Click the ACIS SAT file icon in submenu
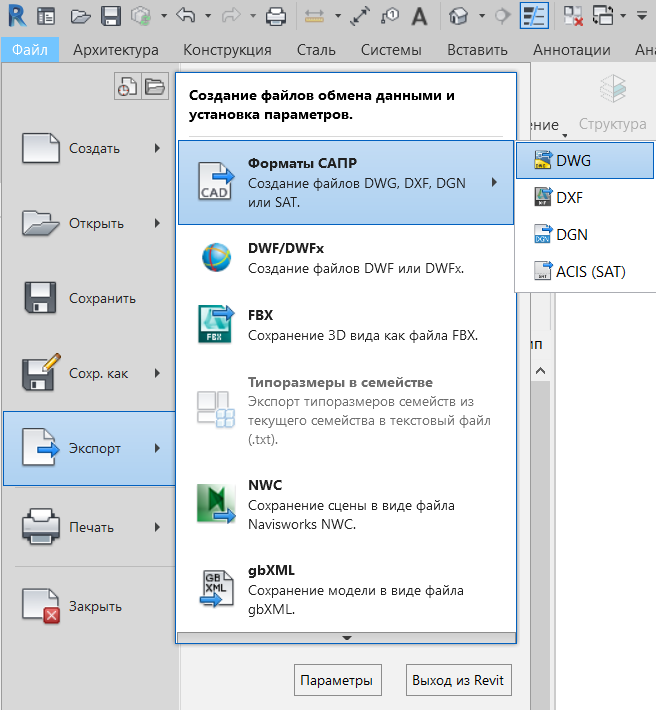This screenshot has height=710, width=656. (x=543, y=271)
